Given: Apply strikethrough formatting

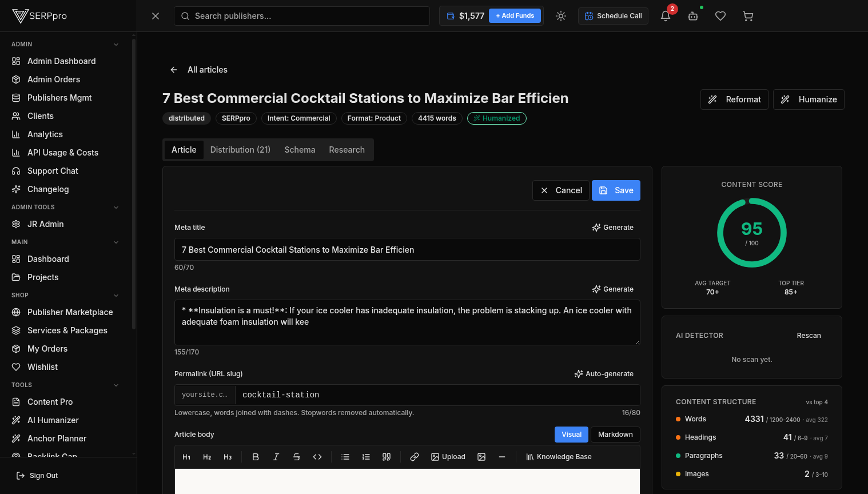Looking at the screenshot, I should [296, 456].
